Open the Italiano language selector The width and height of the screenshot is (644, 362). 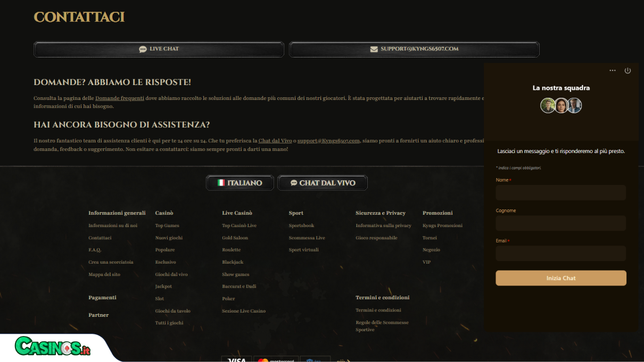pyautogui.click(x=240, y=183)
